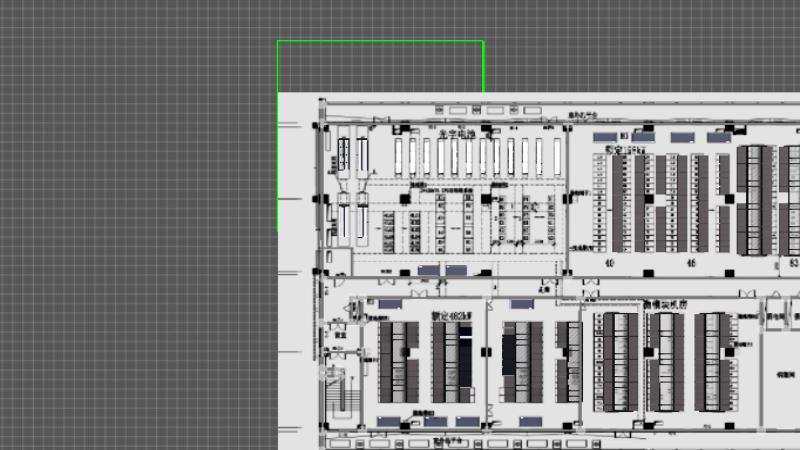Click the empty grid canvas left of the floor plan

(x=140, y=250)
